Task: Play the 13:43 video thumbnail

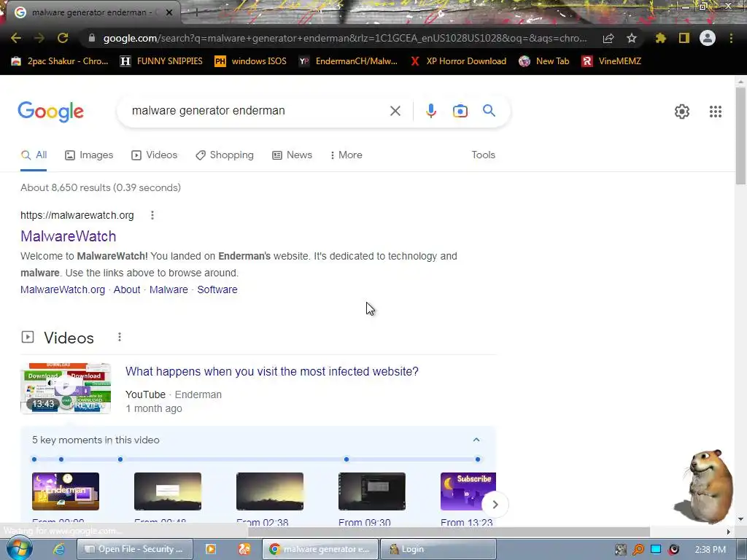Action: click(x=66, y=389)
